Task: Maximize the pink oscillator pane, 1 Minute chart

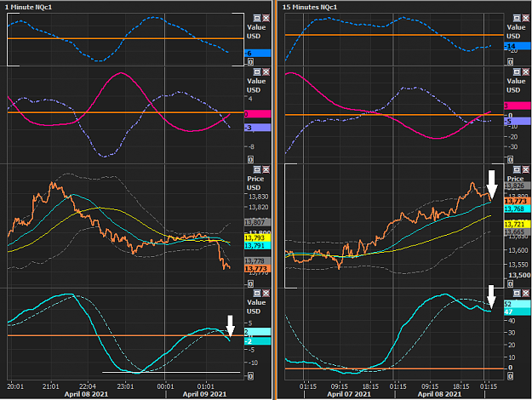Action: (257, 72)
